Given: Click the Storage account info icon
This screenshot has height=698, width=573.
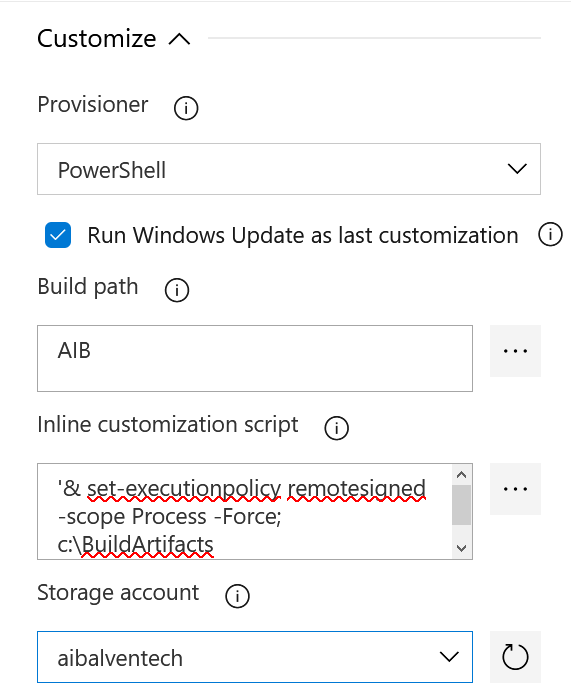Looking at the screenshot, I should pyautogui.click(x=237, y=596).
